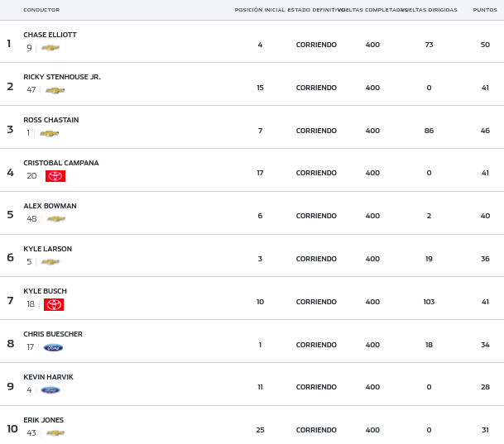
Task: Open Ross Chastain driver name link
Action: [50, 120]
